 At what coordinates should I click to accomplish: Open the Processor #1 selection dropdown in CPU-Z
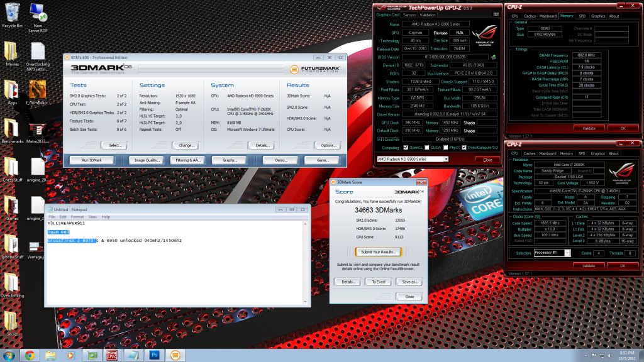(552, 253)
